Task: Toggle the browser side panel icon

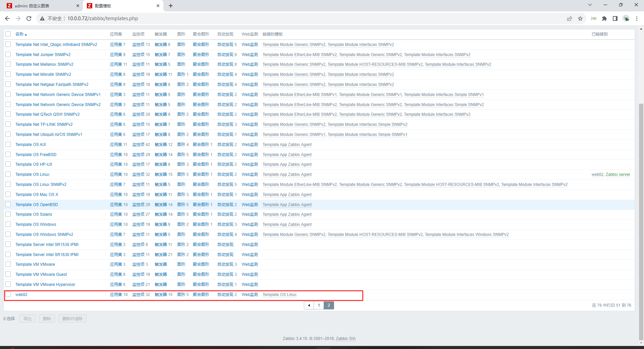Action: [615, 18]
